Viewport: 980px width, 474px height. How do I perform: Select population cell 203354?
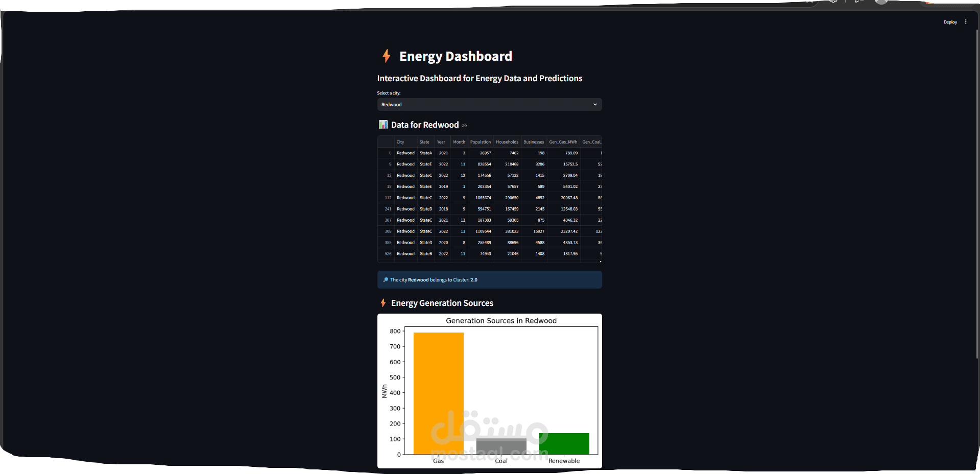tap(481, 187)
